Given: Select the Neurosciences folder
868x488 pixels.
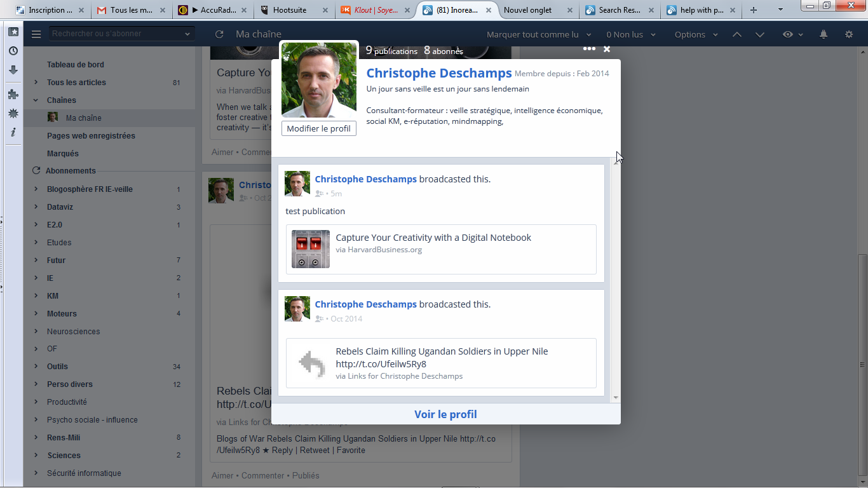Looking at the screenshot, I should pyautogui.click(x=73, y=331).
